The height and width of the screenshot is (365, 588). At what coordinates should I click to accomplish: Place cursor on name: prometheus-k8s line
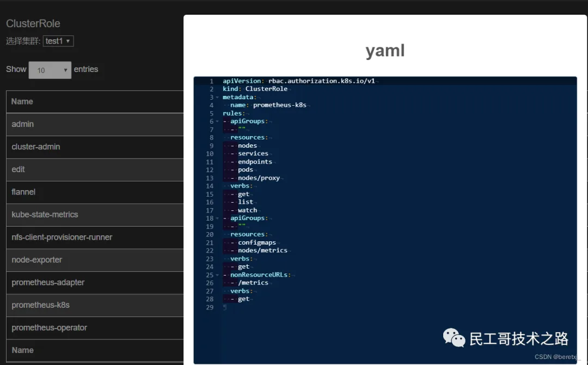point(268,105)
